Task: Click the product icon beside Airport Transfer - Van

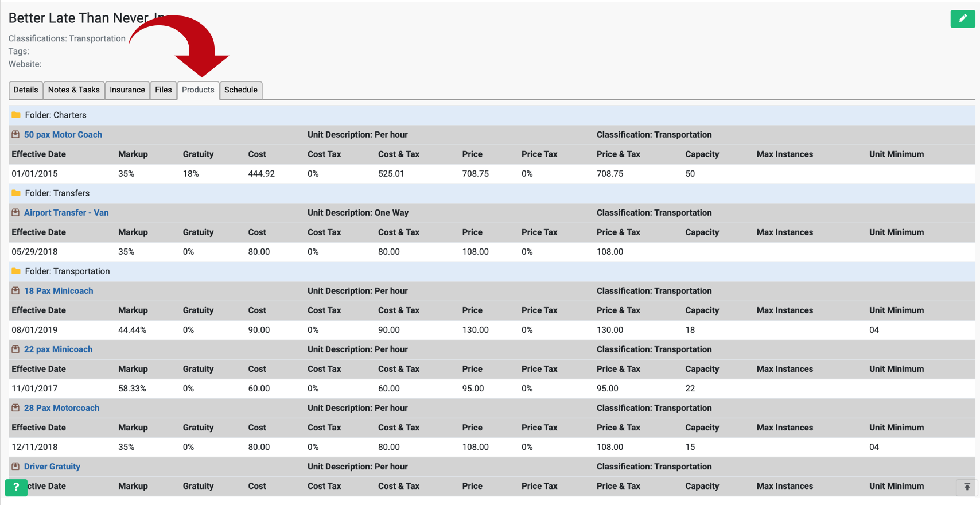Action: tap(15, 212)
